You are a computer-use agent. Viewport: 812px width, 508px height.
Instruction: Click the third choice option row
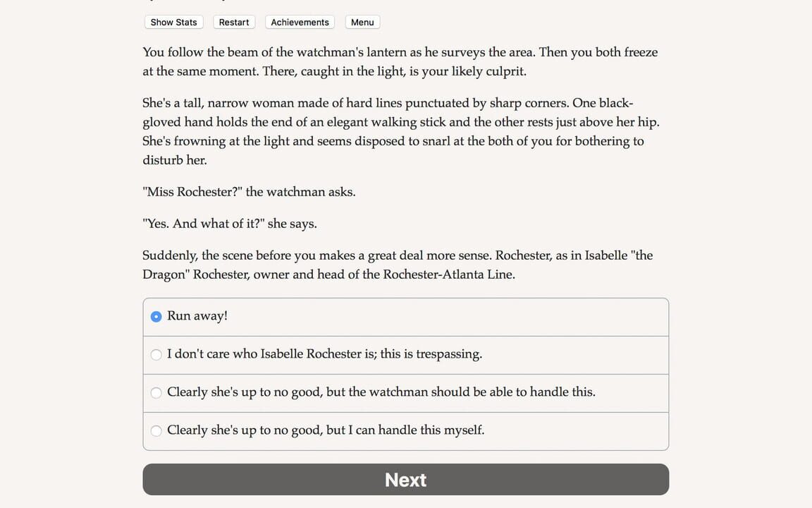coord(405,392)
